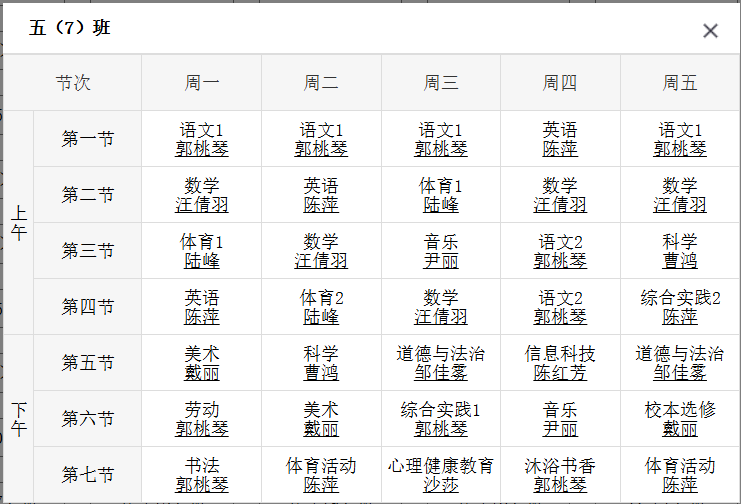Select 信息科技 subject text on Thursday
Viewport: 741px width, 504px height.
560,354
